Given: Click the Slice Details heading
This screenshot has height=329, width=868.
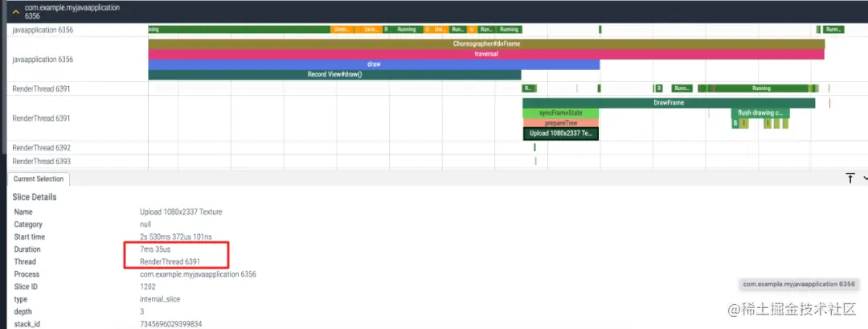Looking at the screenshot, I should [x=35, y=197].
